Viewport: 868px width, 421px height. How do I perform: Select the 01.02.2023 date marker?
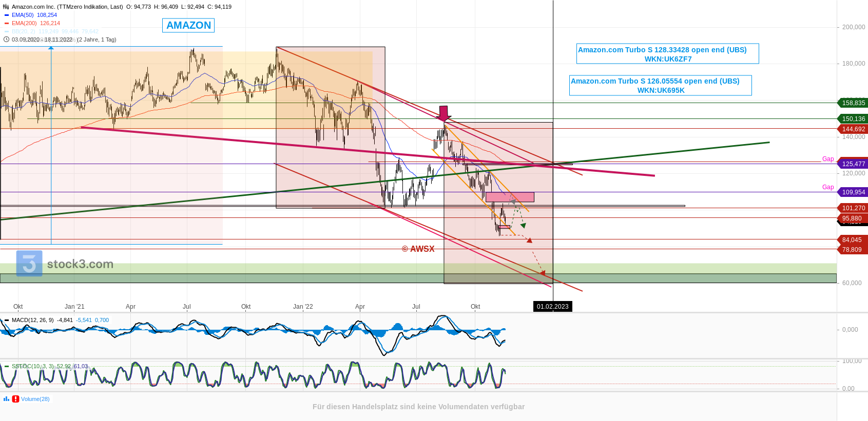coord(553,307)
